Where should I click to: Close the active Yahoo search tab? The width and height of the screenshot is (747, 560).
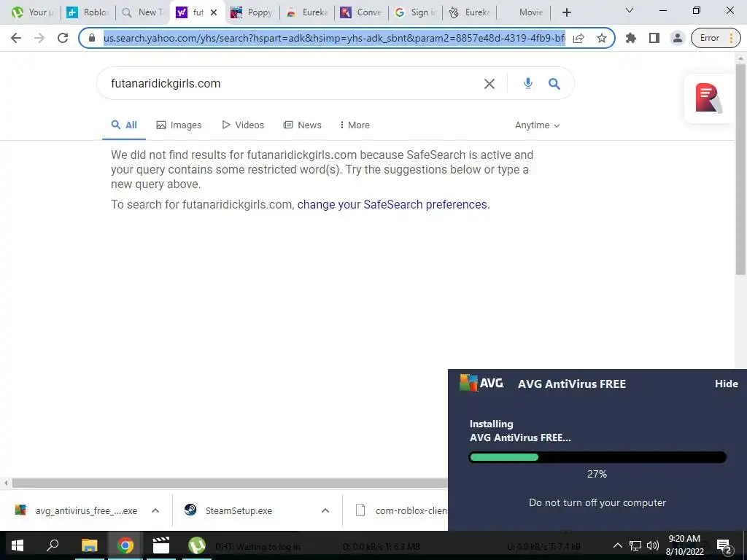coord(214,13)
